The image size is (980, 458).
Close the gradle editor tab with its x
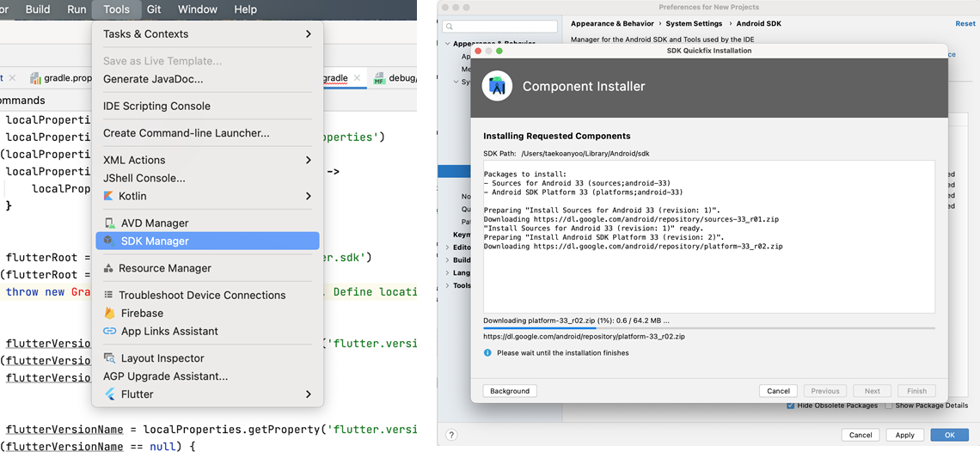[x=357, y=78]
